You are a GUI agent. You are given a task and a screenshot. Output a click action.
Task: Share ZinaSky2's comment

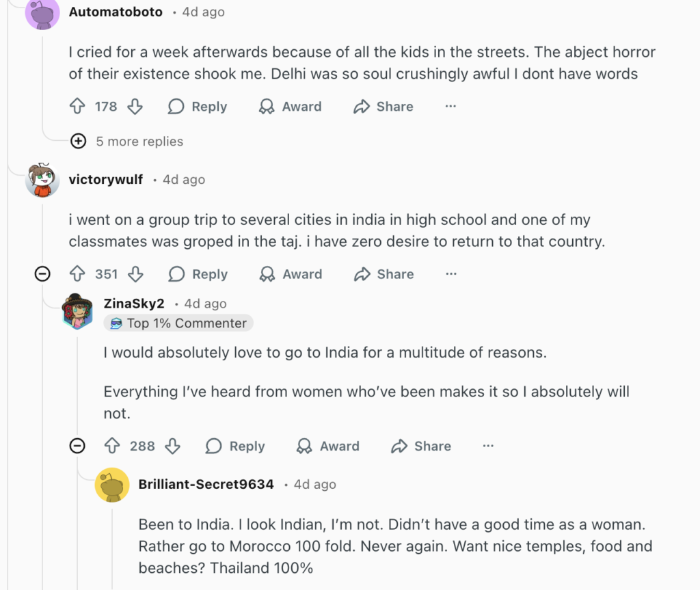421,446
